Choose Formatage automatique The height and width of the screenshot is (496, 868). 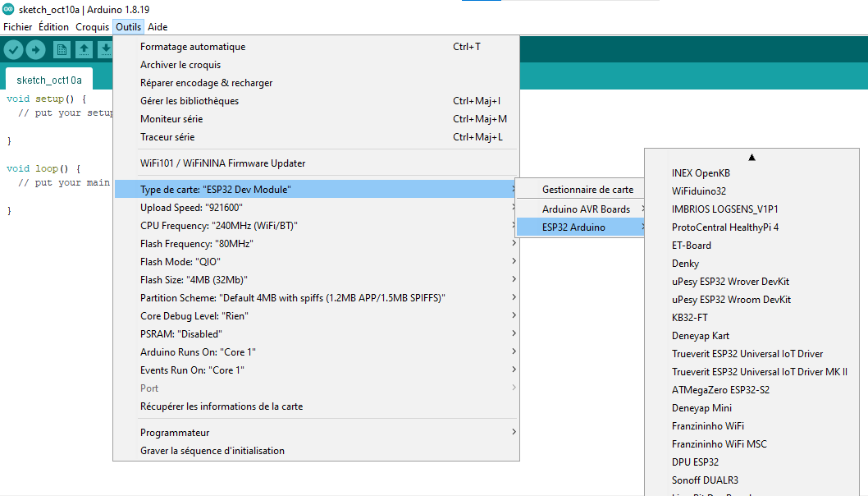[x=316, y=47]
